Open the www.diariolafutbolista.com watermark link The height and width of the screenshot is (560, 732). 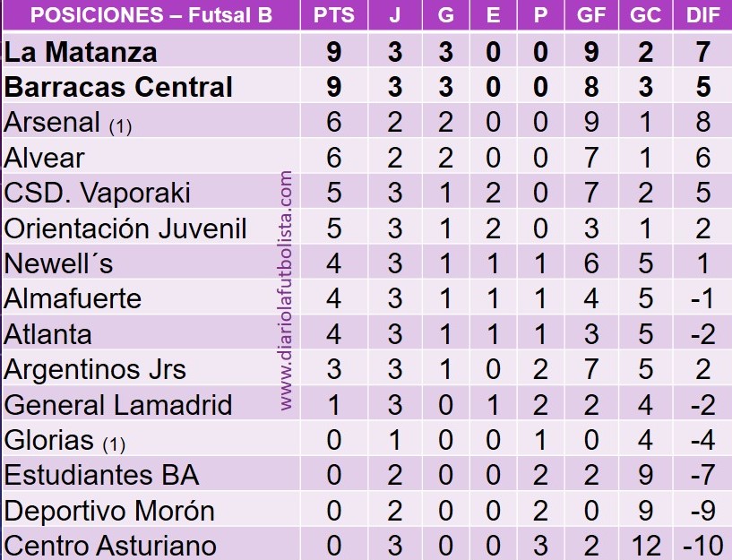pos(287,291)
